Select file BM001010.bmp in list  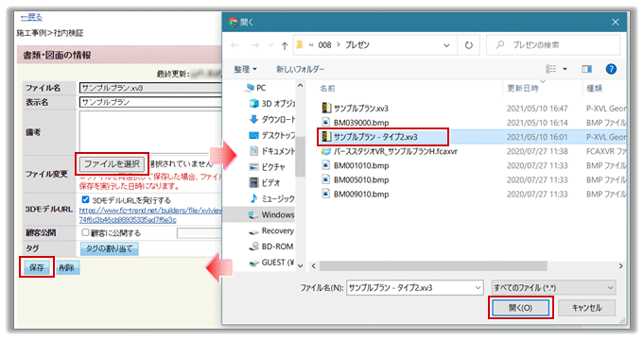coord(356,165)
